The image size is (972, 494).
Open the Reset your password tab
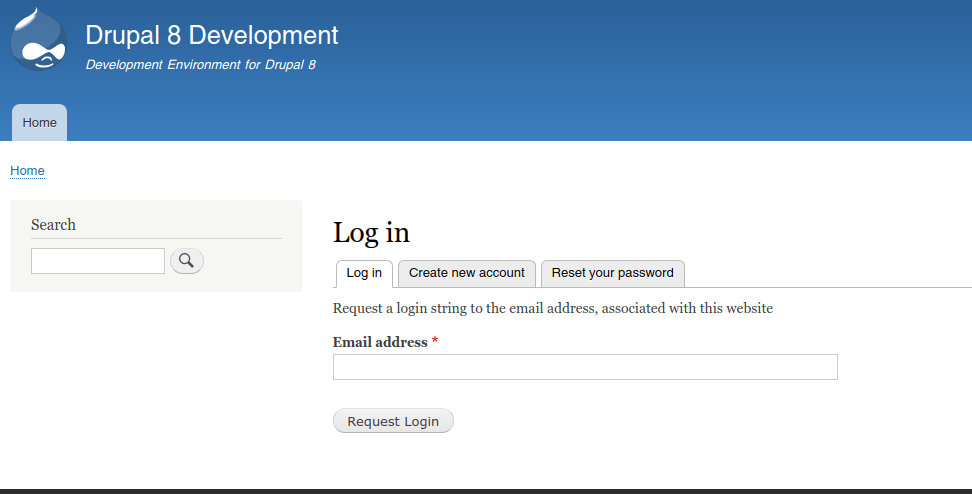click(x=612, y=273)
